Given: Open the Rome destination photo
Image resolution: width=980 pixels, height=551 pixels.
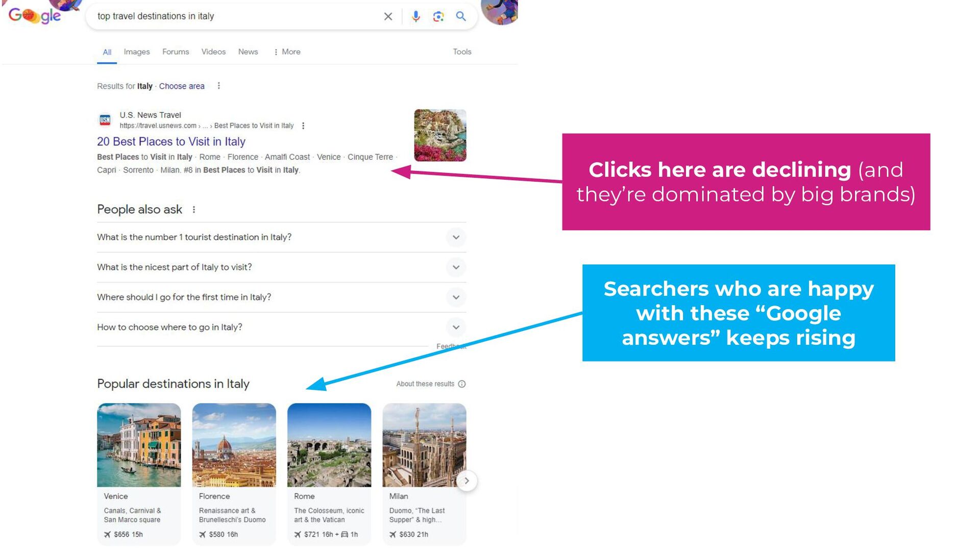Looking at the screenshot, I should pyautogui.click(x=329, y=445).
